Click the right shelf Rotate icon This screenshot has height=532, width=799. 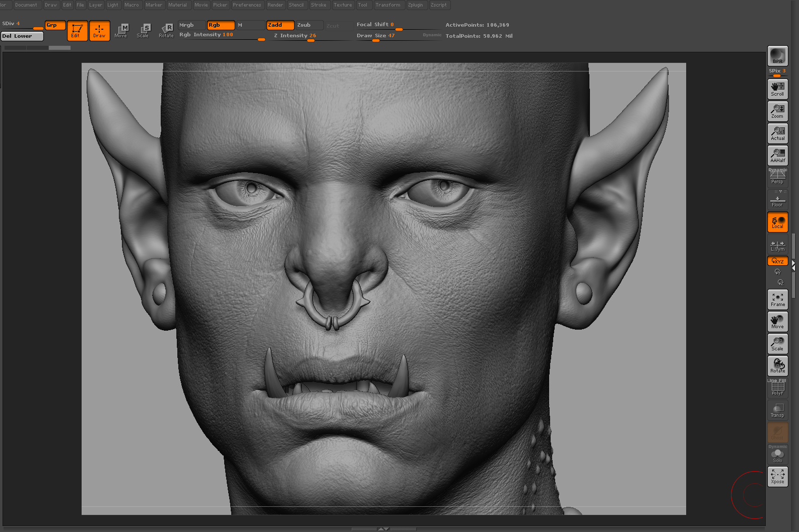pyautogui.click(x=777, y=366)
